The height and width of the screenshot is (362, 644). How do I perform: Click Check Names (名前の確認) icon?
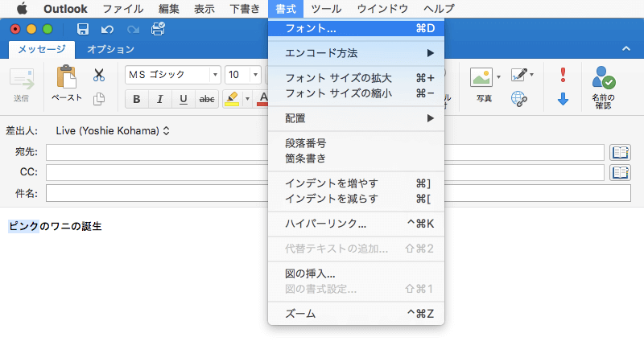[x=603, y=77]
